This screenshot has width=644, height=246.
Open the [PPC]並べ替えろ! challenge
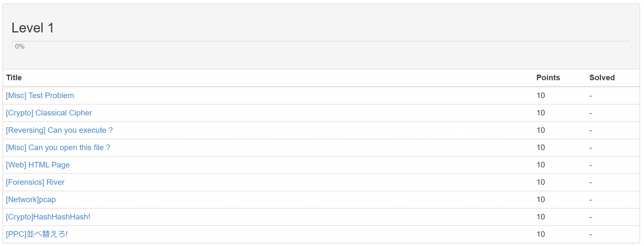36,234
